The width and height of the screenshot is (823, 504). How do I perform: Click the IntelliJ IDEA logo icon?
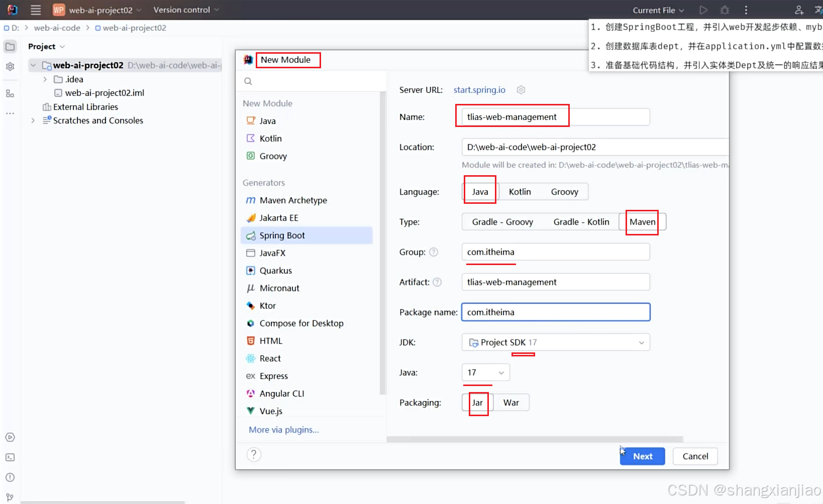pyautogui.click(x=12, y=10)
